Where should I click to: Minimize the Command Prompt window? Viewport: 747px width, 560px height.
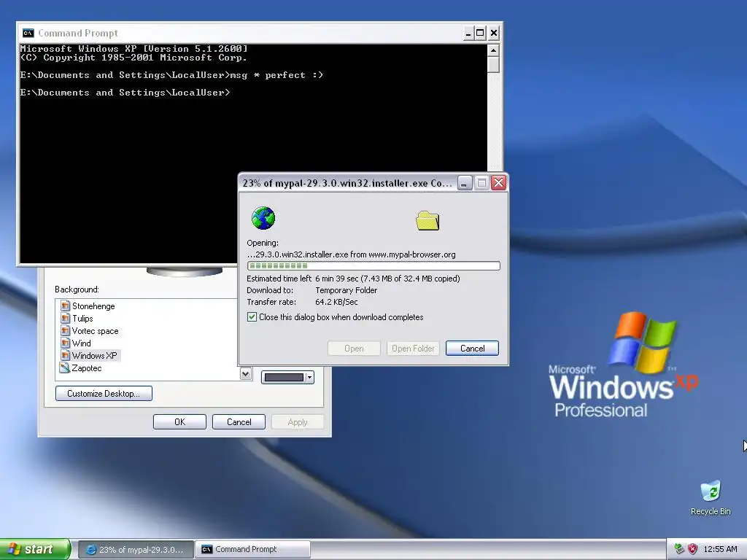point(468,33)
